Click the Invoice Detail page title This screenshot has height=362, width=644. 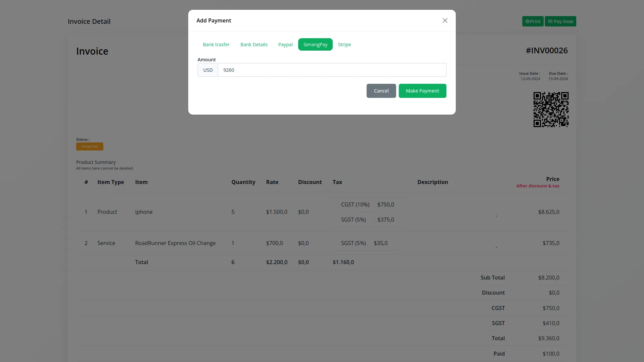point(89,21)
